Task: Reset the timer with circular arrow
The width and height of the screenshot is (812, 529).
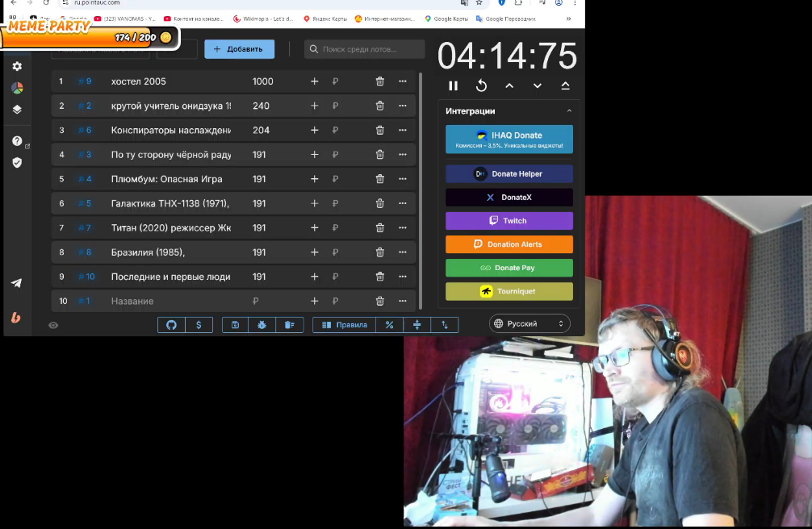Action: tap(481, 86)
